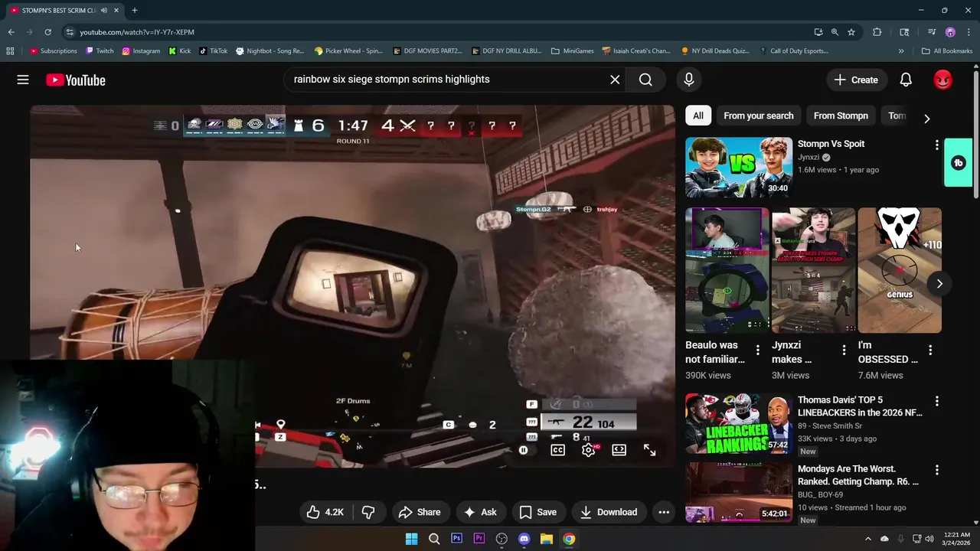The height and width of the screenshot is (551, 980).
Task: Open Mondays Are The Worst stream
Action: coord(739,493)
